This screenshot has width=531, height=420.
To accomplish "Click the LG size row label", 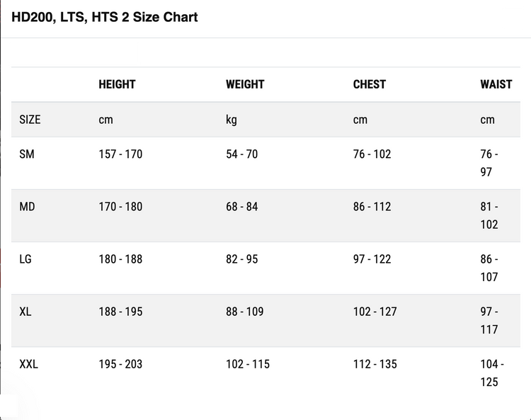I will (25, 259).
